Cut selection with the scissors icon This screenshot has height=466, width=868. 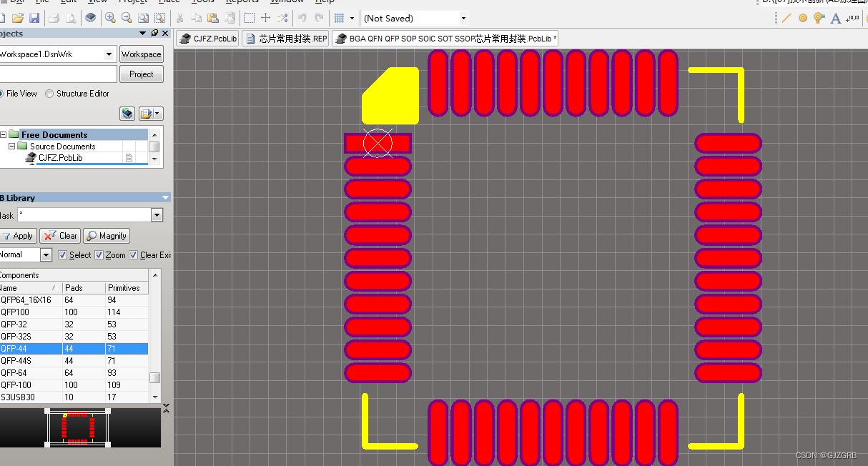click(x=180, y=17)
